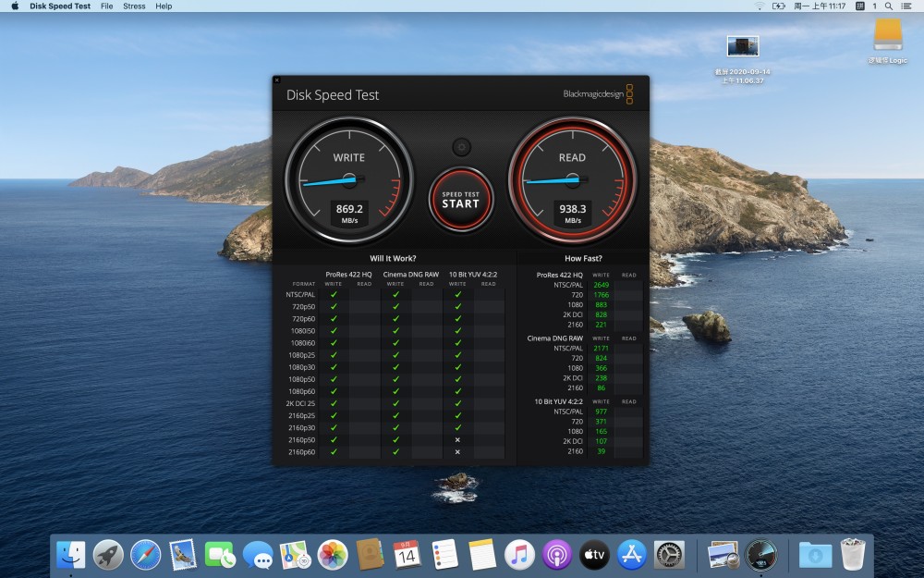Open Podcasts from the Dock

point(557,555)
